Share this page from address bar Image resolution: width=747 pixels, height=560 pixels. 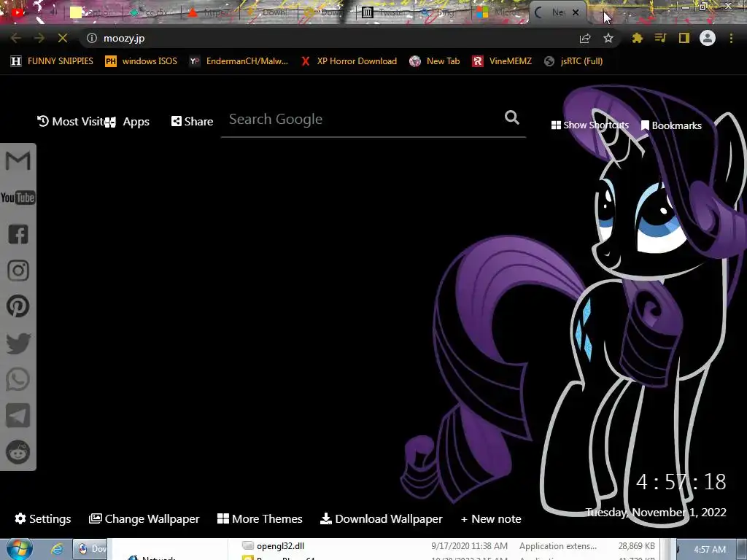coord(585,38)
